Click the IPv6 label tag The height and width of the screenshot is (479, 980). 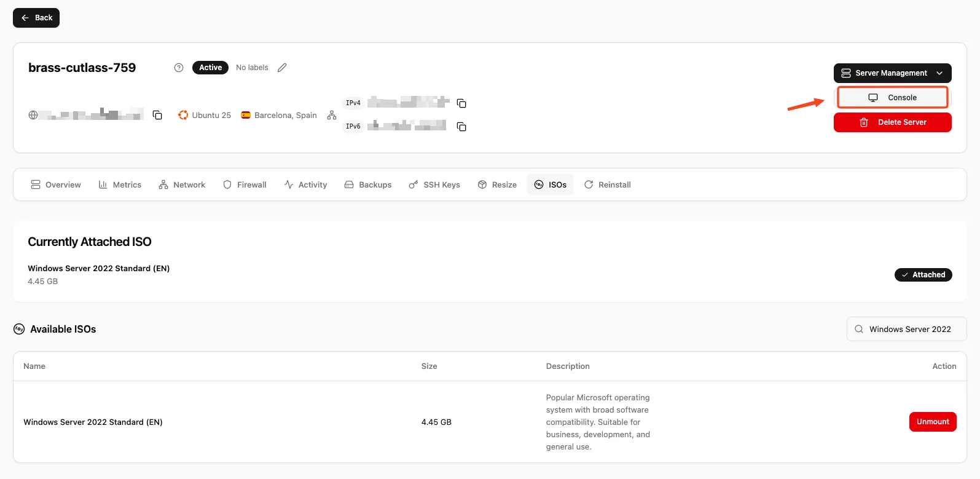353,127
